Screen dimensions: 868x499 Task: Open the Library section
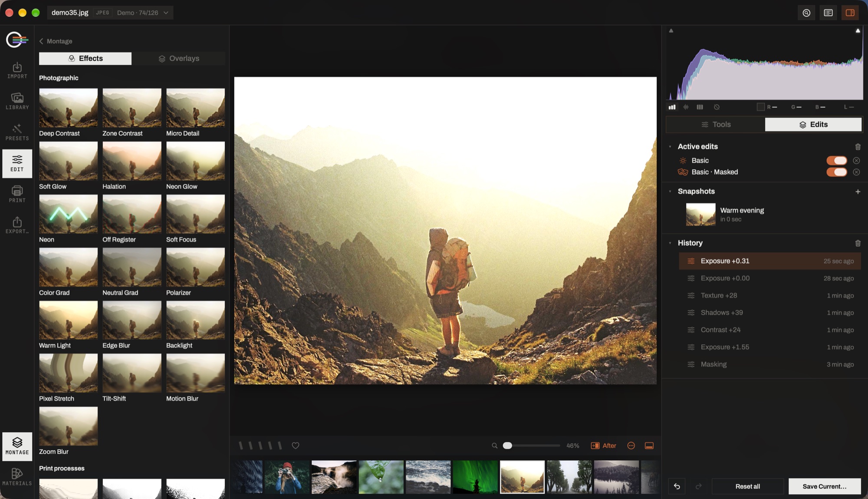coord(17,101)
